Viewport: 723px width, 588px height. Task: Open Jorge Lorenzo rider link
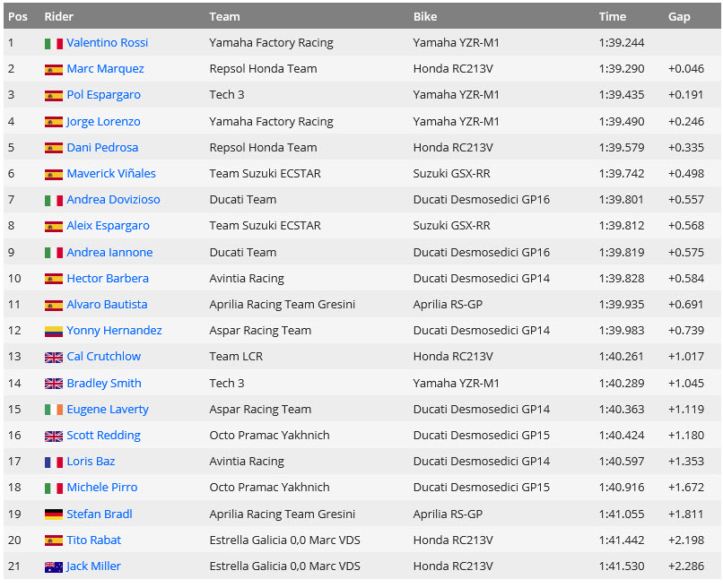pos(103,122)
